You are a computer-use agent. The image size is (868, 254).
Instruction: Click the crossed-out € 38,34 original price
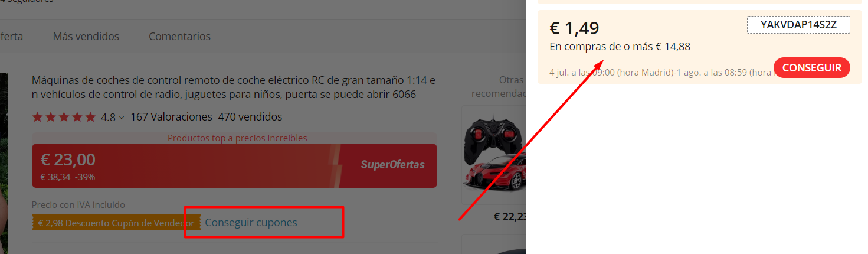[x=55, y=177]
